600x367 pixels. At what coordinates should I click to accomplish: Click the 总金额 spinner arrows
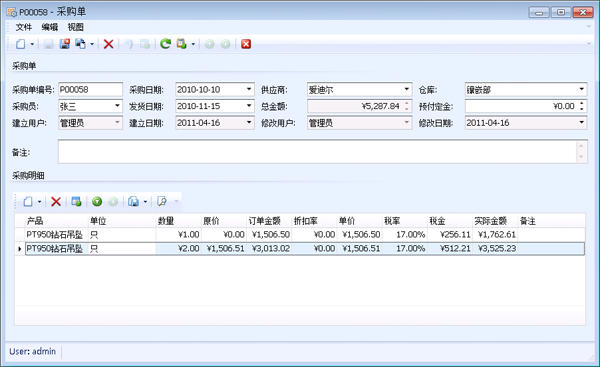(407, 106)
